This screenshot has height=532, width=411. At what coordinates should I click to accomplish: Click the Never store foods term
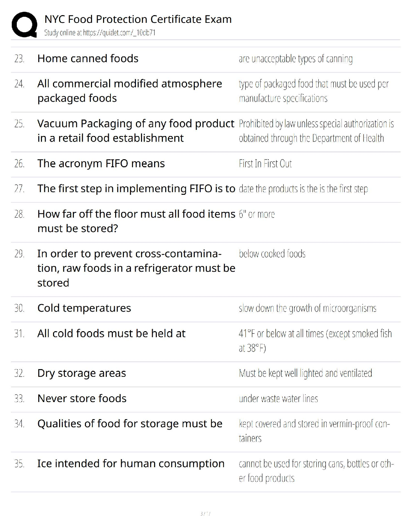[82, 398]
